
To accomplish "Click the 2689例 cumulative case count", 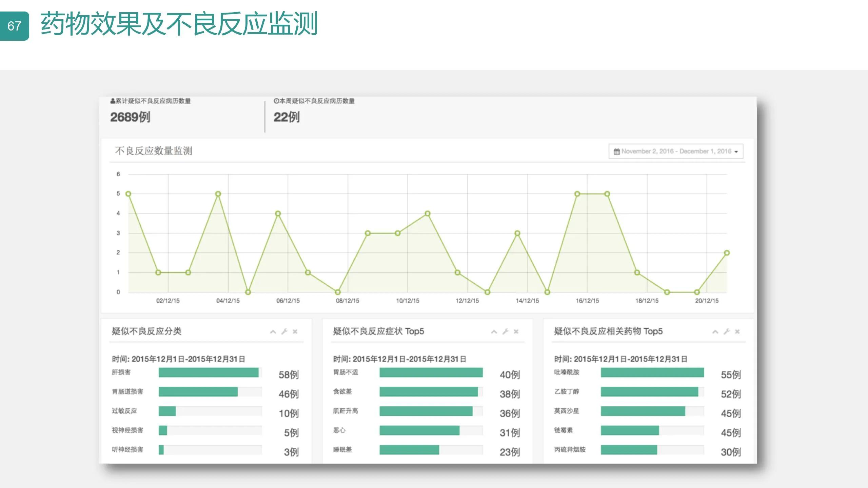I will coord(131,118).
